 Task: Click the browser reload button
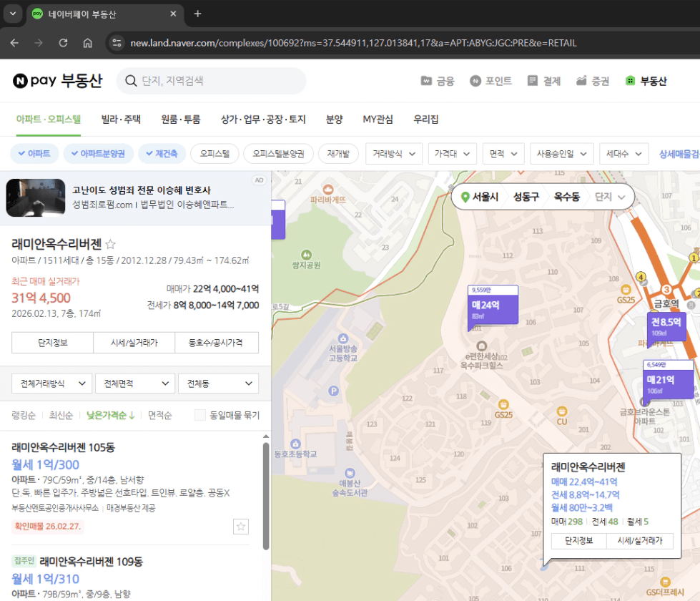63,43
